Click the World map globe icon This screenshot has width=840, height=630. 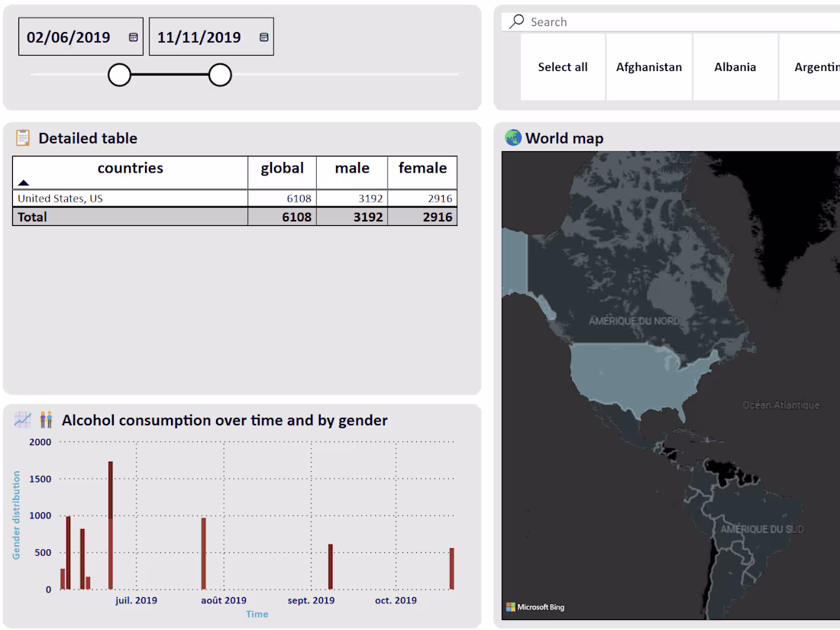(x=512, y=138)
